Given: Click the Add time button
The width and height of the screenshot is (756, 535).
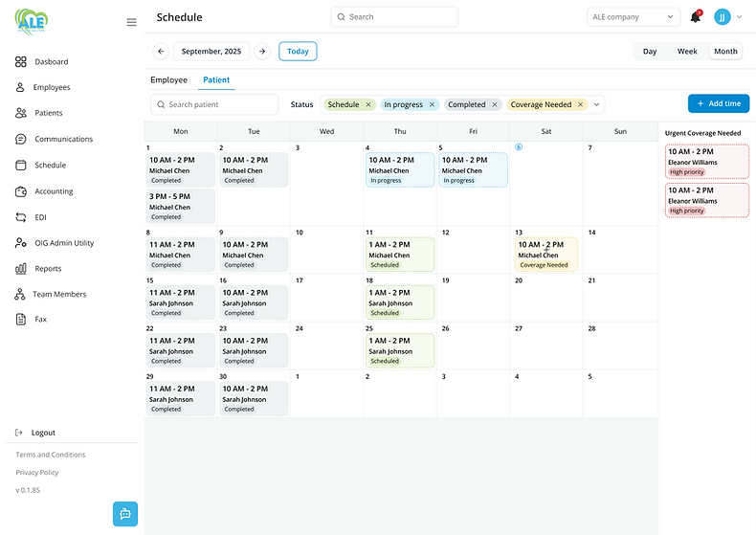Looking at the screenshot, I should 719,103.
